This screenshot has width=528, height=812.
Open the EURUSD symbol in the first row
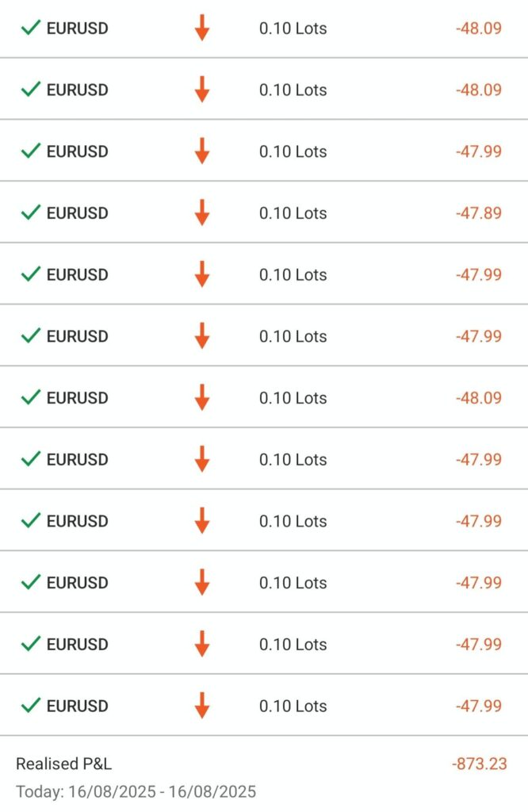click(x=77, y=29)
